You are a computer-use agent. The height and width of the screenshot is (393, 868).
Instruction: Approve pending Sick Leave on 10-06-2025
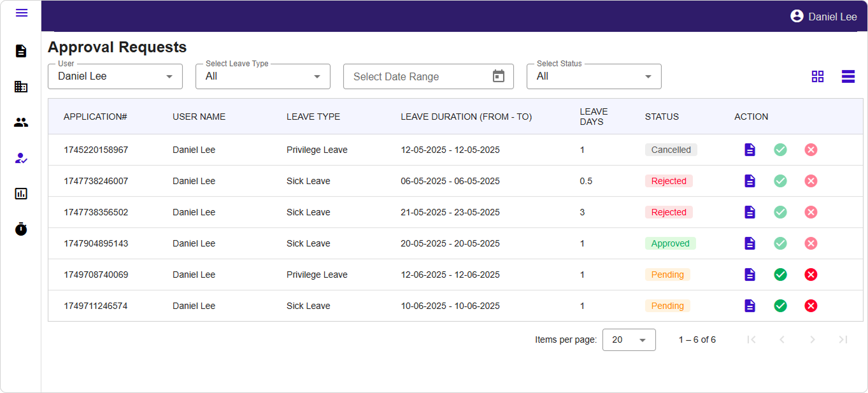(780, 306)
